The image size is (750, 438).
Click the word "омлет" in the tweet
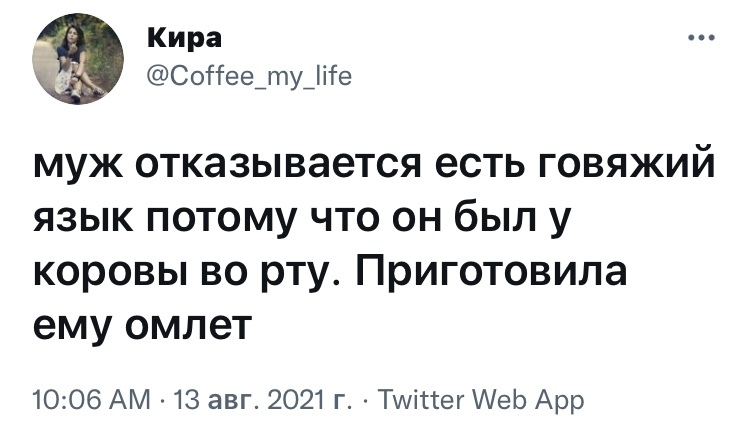click(x=184, y=327)
